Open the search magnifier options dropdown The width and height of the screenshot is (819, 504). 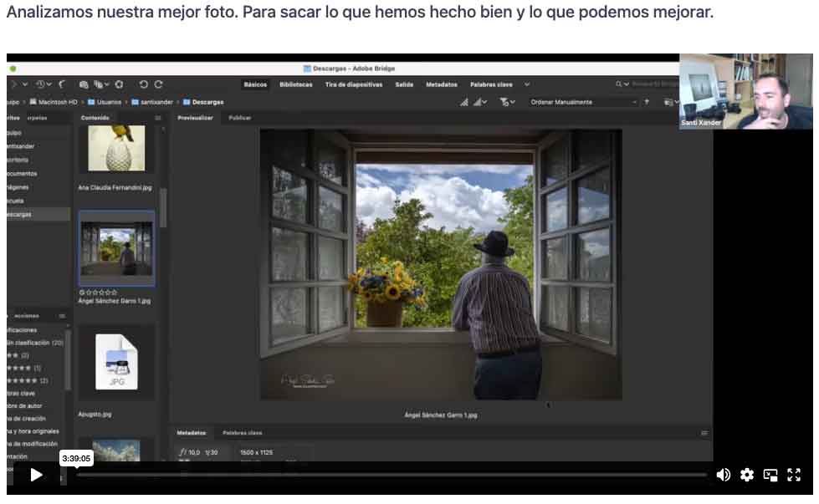(622, 84)
